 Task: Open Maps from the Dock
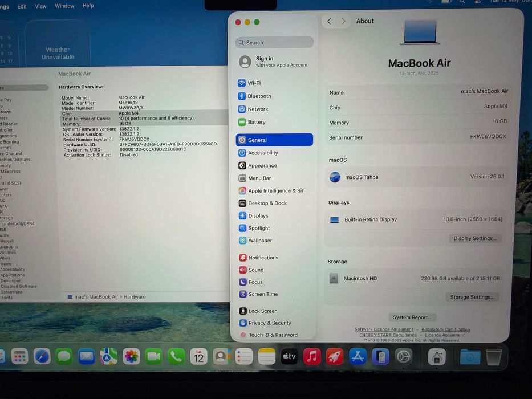click(109, 357)
